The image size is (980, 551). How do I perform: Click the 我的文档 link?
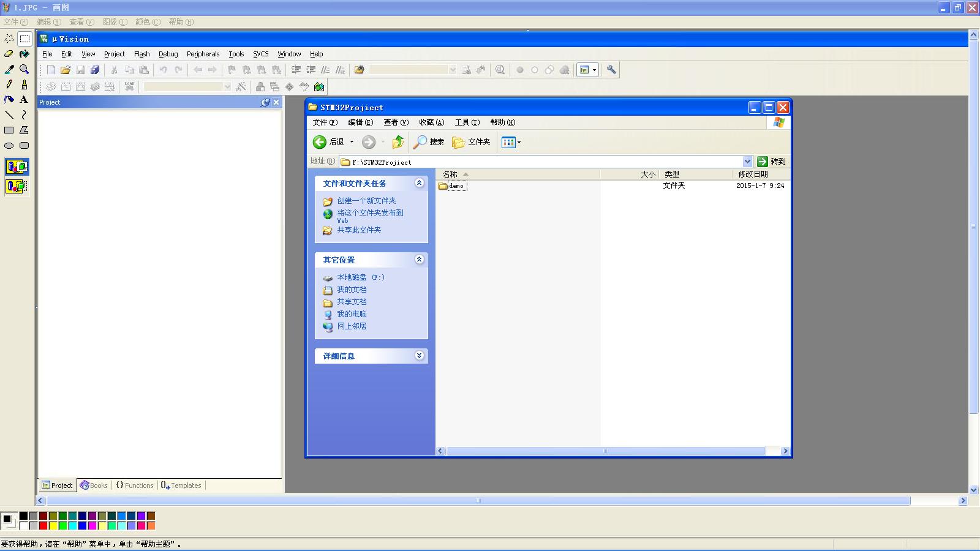click(x=352, y=290)
